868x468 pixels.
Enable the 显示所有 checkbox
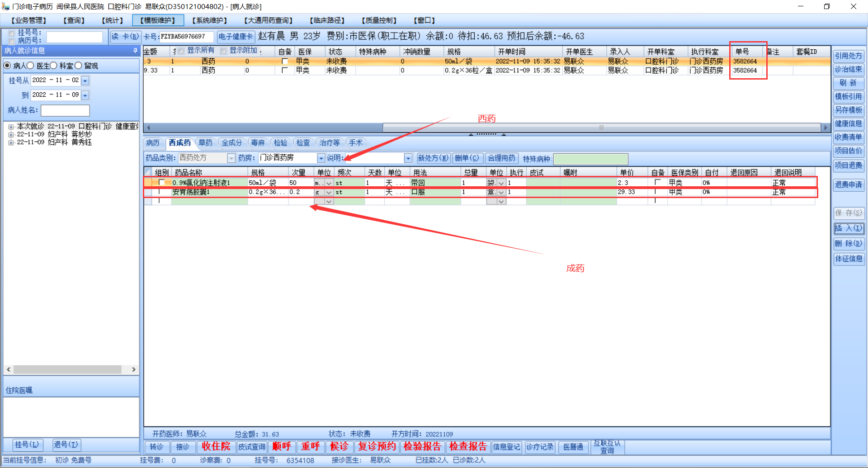[181, 51]
